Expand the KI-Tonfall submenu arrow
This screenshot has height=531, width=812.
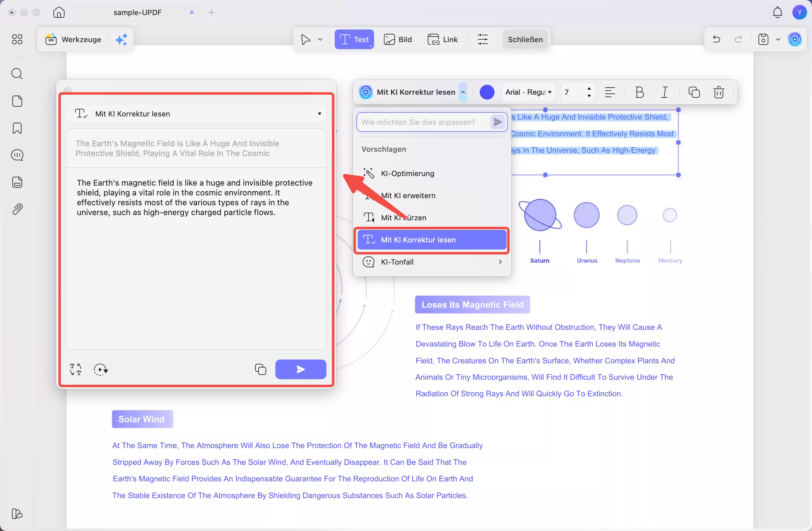(500, 262)
